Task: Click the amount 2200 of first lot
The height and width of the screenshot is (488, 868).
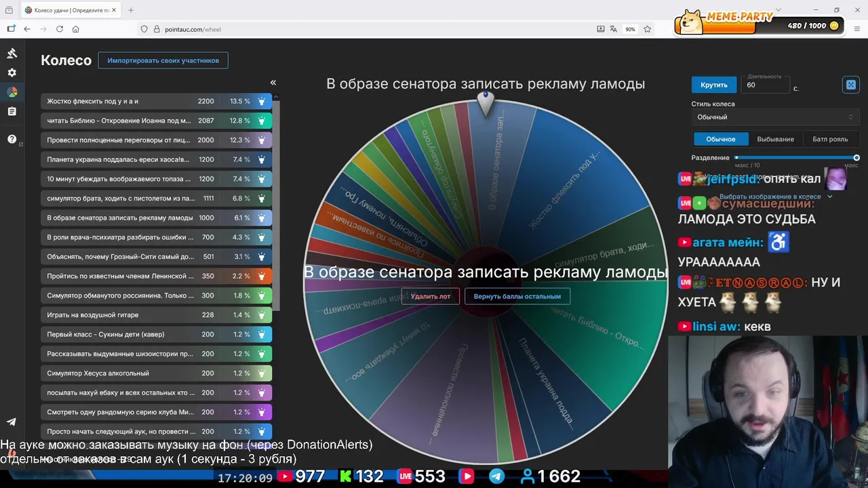Action: point(205,101)
